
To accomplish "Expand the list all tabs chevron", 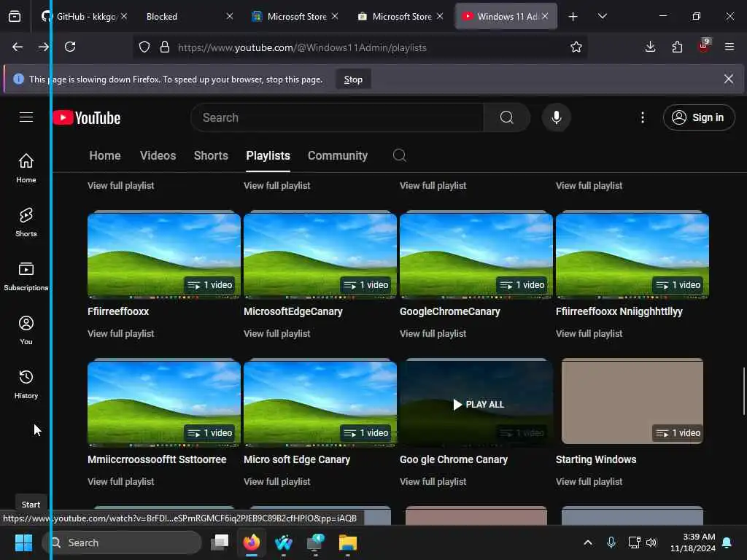I will (x=602, y=17).
